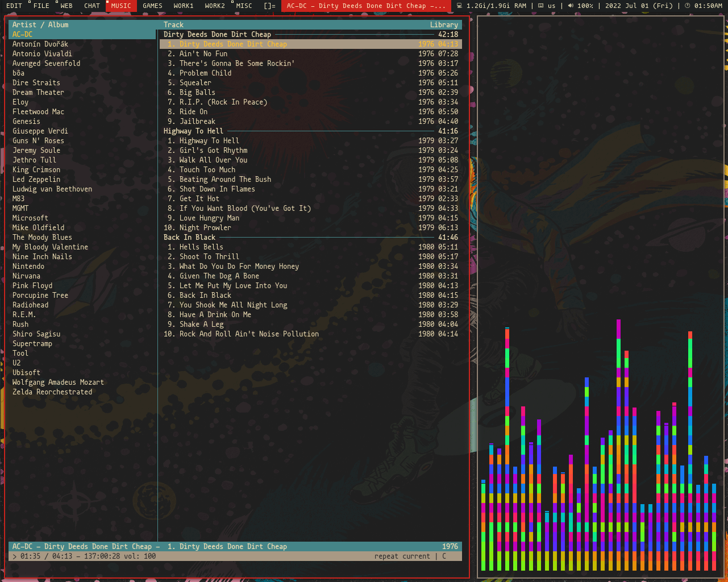Select track Problem Child
728x582 pixels.
(x=311, y=73)
